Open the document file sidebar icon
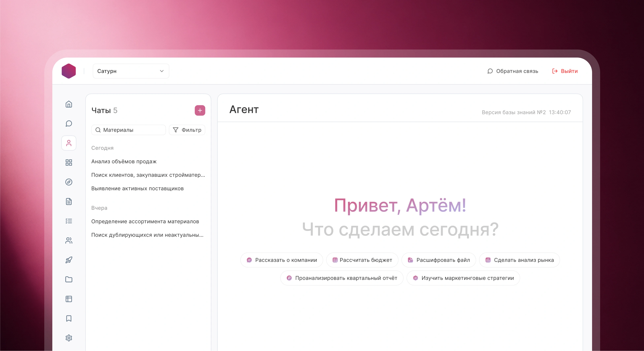Viewport: 644px width, 351px height. (x=69, y=201)
